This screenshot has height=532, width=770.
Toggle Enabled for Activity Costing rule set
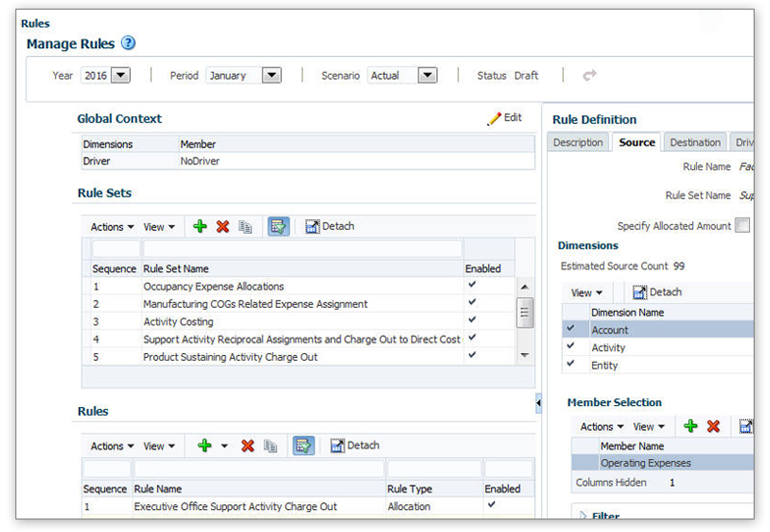(472, 321)
